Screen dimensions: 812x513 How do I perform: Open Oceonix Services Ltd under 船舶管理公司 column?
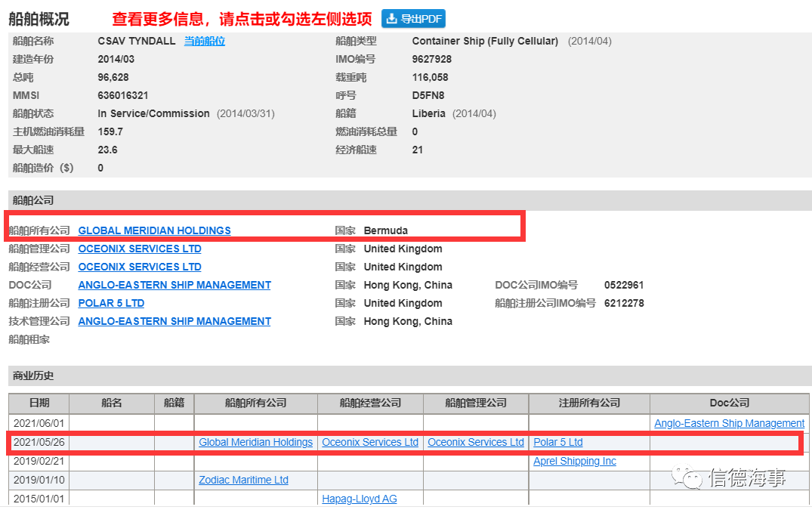coord(476,442)
